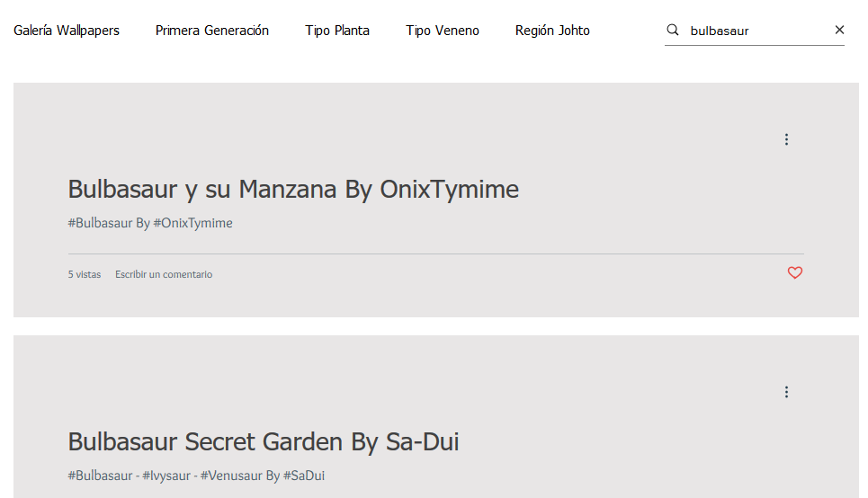
Task: Click Escribir un comentario link
Action: click(x=164, y=274)
